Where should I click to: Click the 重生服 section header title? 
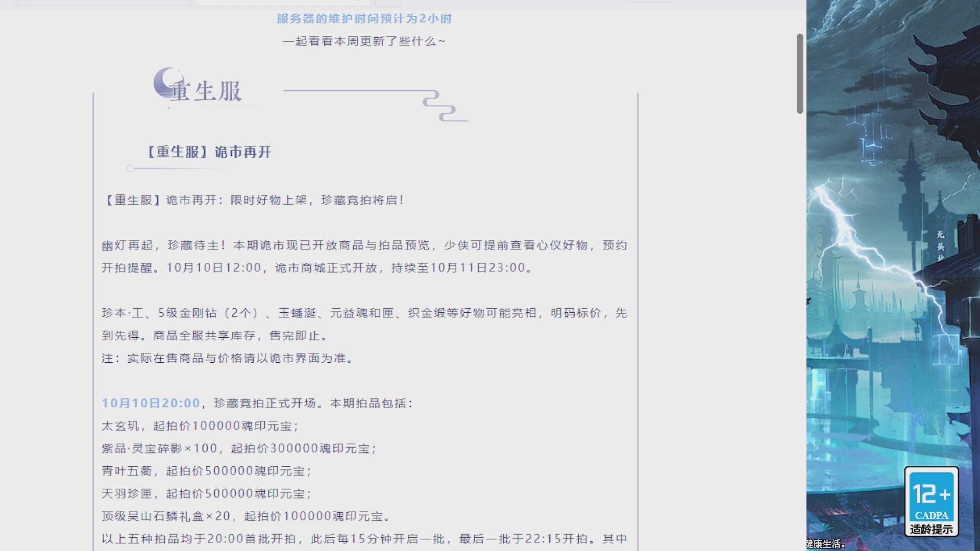206,91
